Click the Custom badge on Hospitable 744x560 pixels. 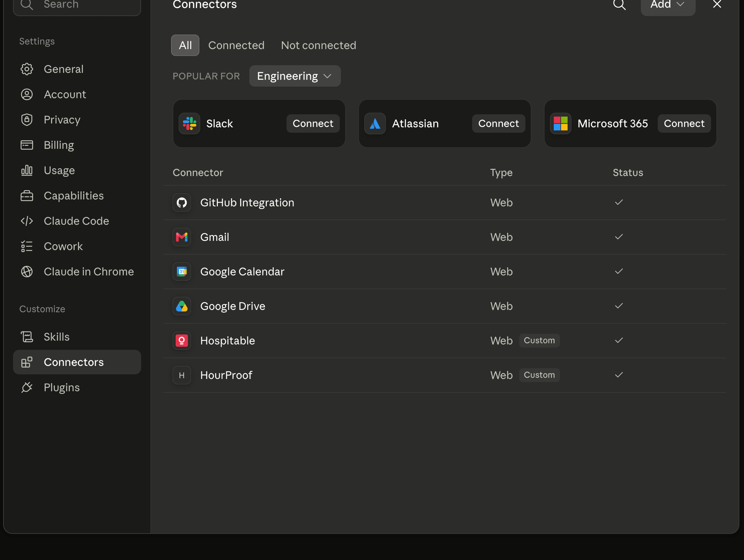pyautogui.click(x=539, y=341)
